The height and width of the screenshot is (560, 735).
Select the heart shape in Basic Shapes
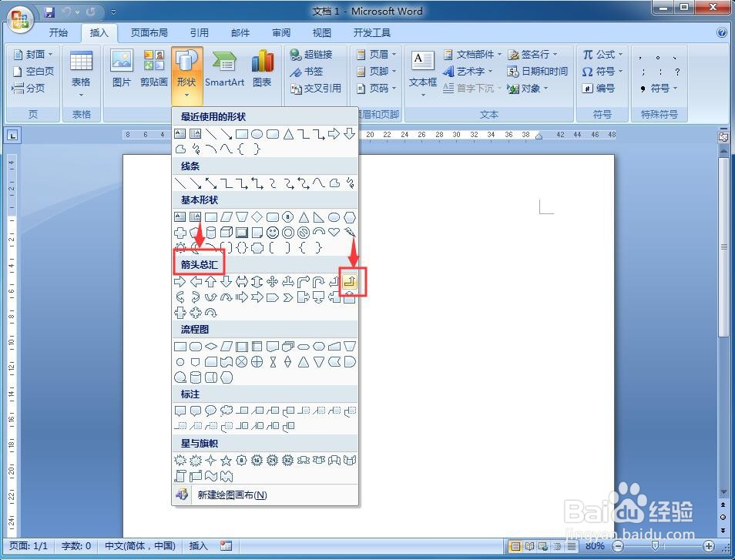point(334,232)
